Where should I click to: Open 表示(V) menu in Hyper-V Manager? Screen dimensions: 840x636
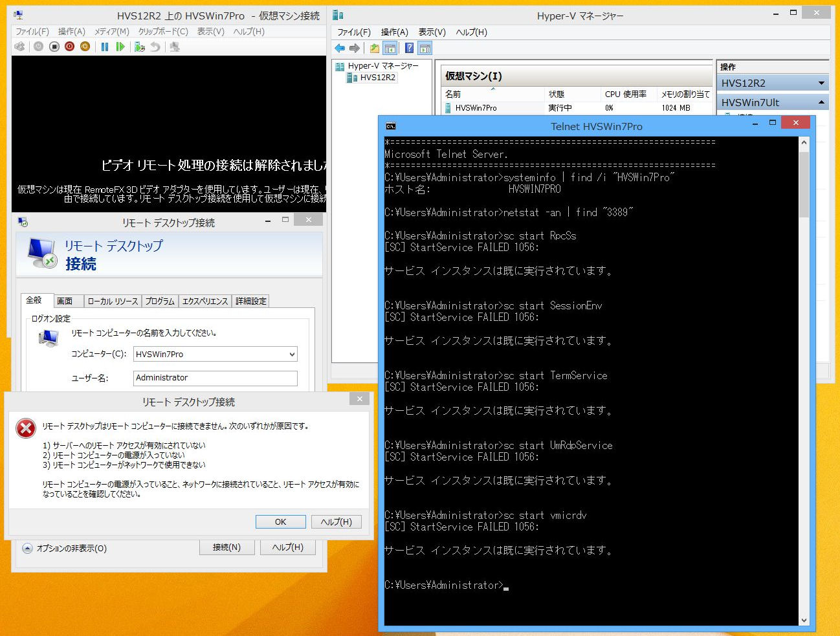(x=432, y=32)
